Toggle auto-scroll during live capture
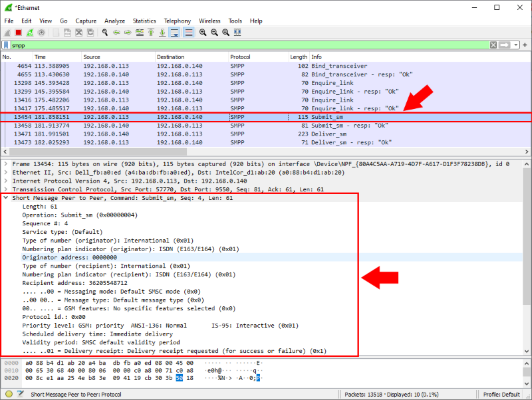The height and width of the screenshot is (400, 532). click(x=174, y=33)
